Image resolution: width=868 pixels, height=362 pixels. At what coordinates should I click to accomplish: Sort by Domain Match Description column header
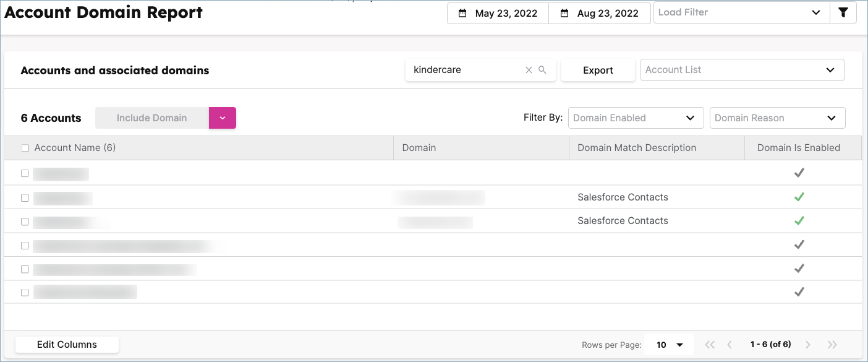[x=637, y=148]
